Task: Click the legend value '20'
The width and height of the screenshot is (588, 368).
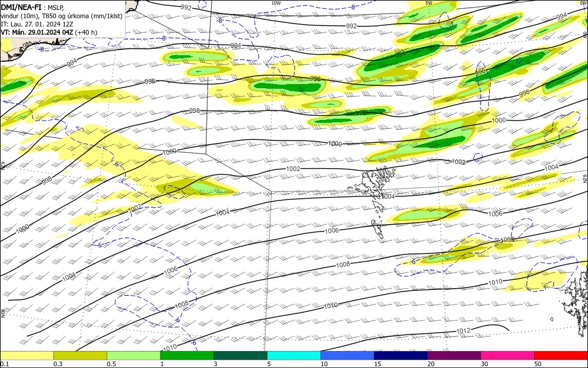Action: (x=431, y=364)
